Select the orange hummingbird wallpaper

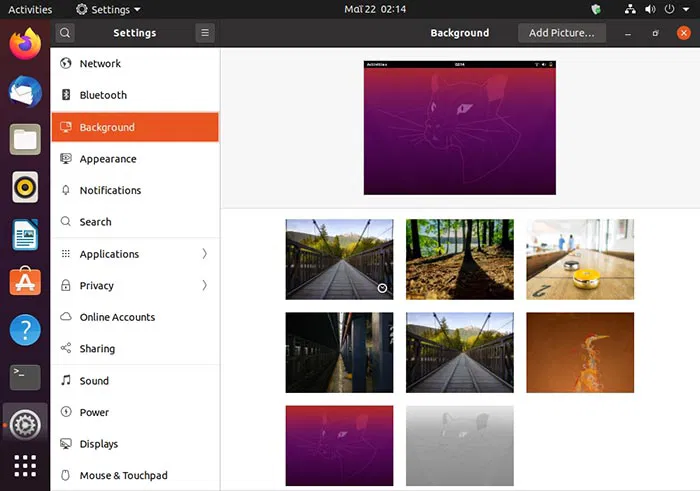(580, 352)
